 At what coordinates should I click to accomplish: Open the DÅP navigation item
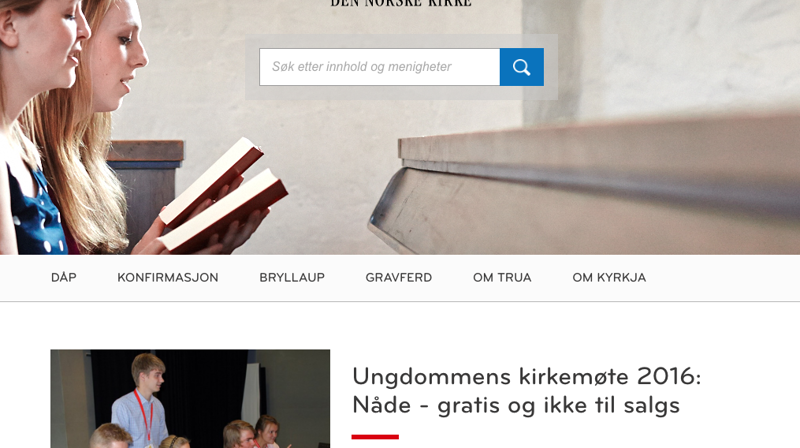pyautogui.click(x=64, y=278)
